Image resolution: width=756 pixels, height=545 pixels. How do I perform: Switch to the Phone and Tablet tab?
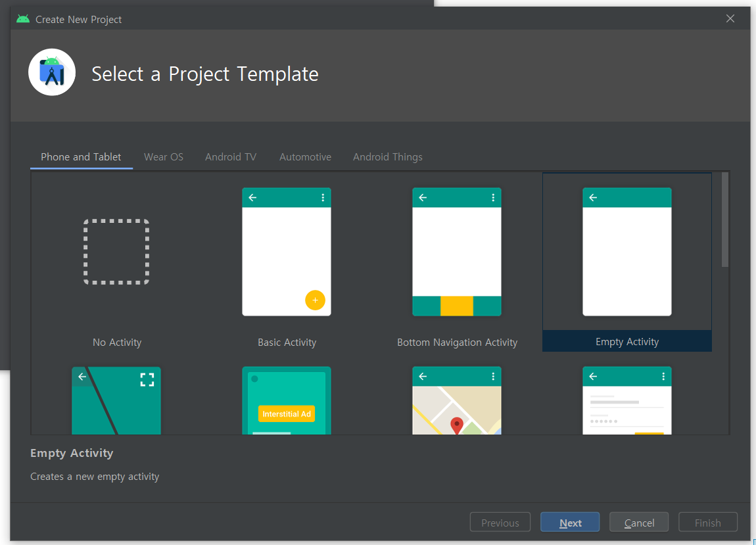[x=81, y=156]
